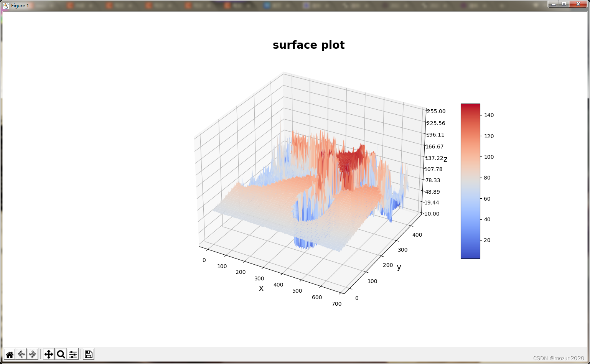The height and width of the screenshot is (364, 590).
Task: Click z-axis tick value 48.89
Action: 432,192
